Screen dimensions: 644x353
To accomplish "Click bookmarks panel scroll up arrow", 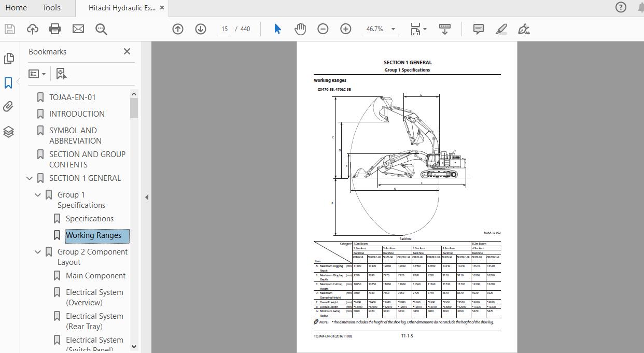I will (x=134, y=94).
